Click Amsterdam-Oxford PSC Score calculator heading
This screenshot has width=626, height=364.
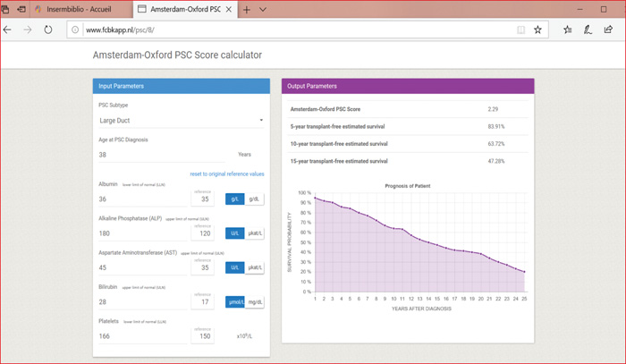pyautogui.click(x=177, y=55)
